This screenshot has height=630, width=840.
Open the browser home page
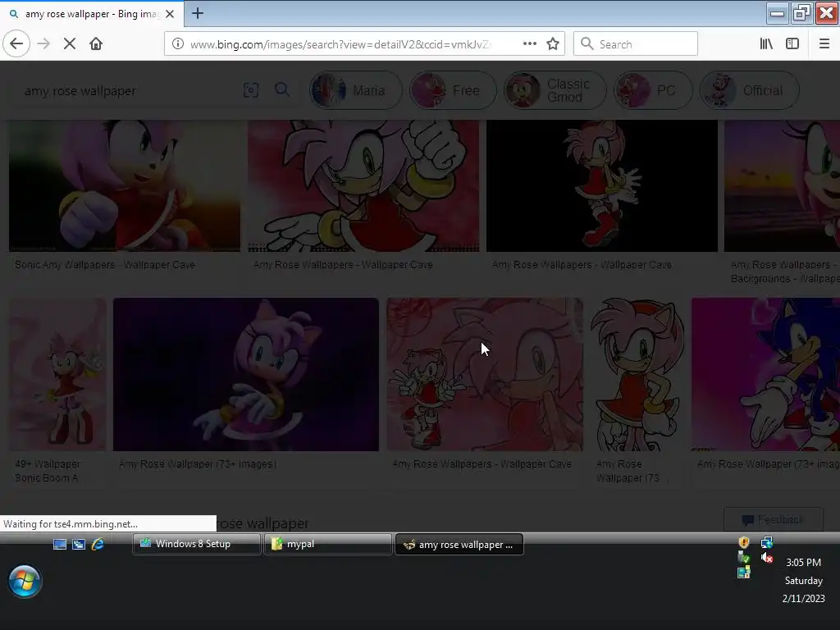(96, 44)
